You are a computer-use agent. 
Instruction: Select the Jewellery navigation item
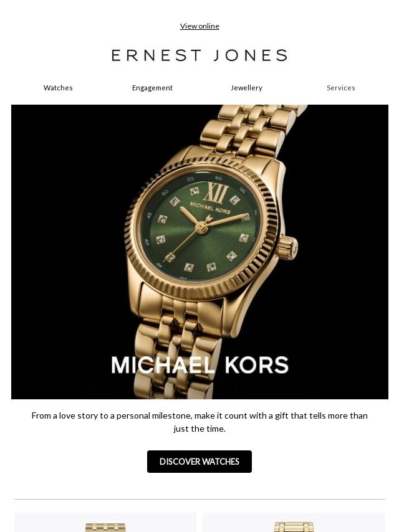[246, 88]
